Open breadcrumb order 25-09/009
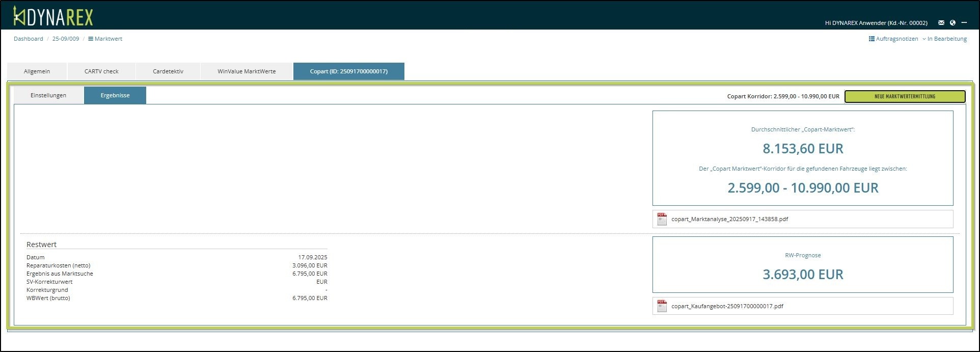Image resolution: width=980 pixels, height=352 pixels. [x=66, y=39]
